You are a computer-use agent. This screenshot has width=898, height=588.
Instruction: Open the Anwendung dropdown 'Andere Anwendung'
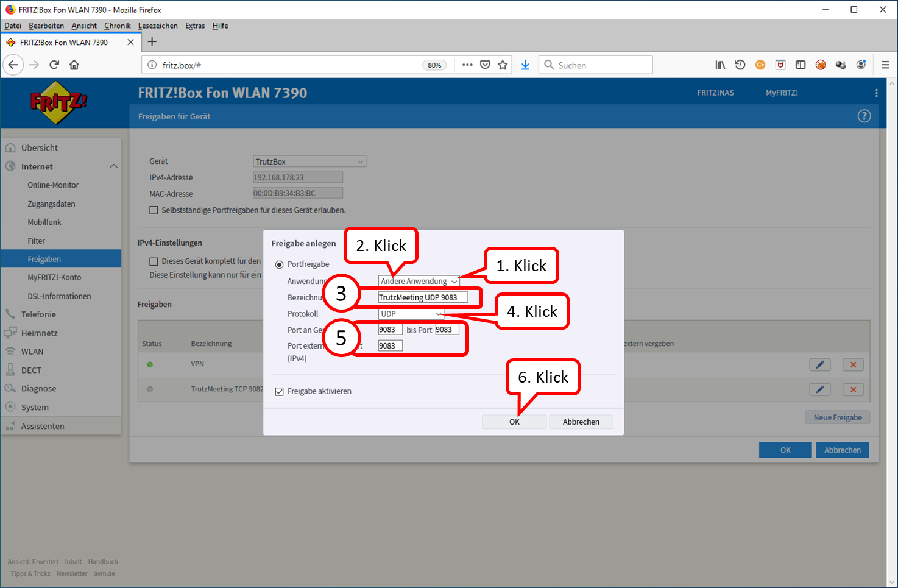click(x=419, y=281)
